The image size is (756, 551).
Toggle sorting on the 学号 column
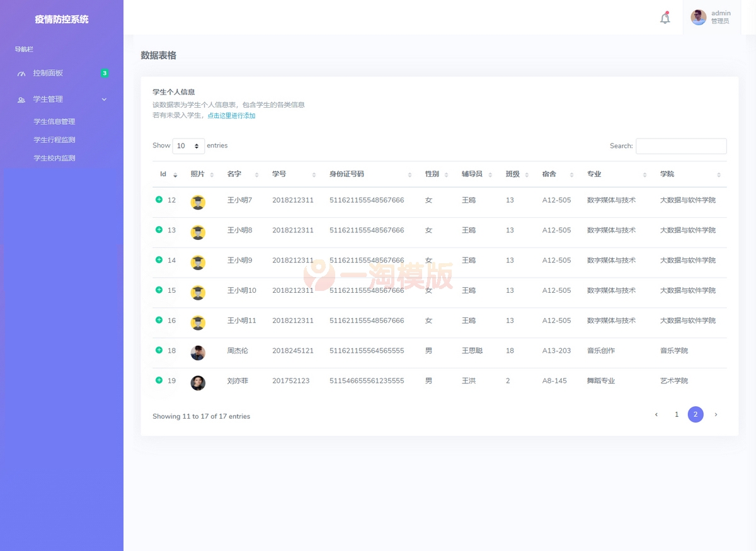(x=314, y=174)
